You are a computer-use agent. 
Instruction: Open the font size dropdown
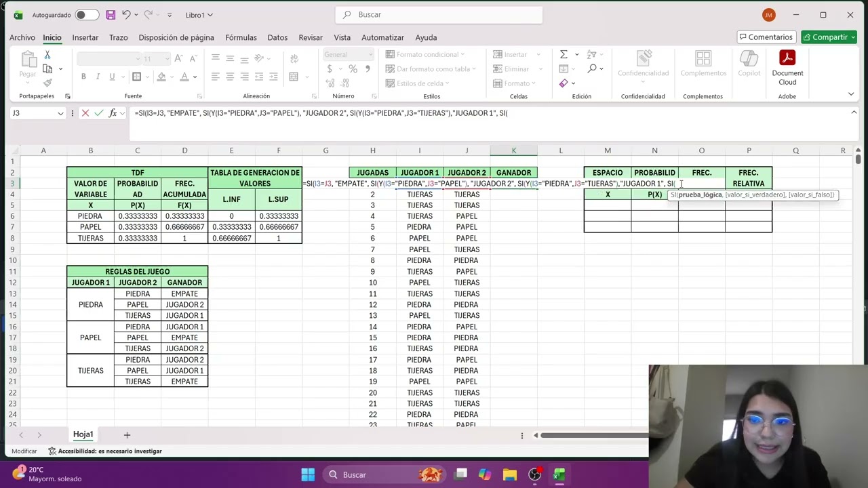[166, 59]
